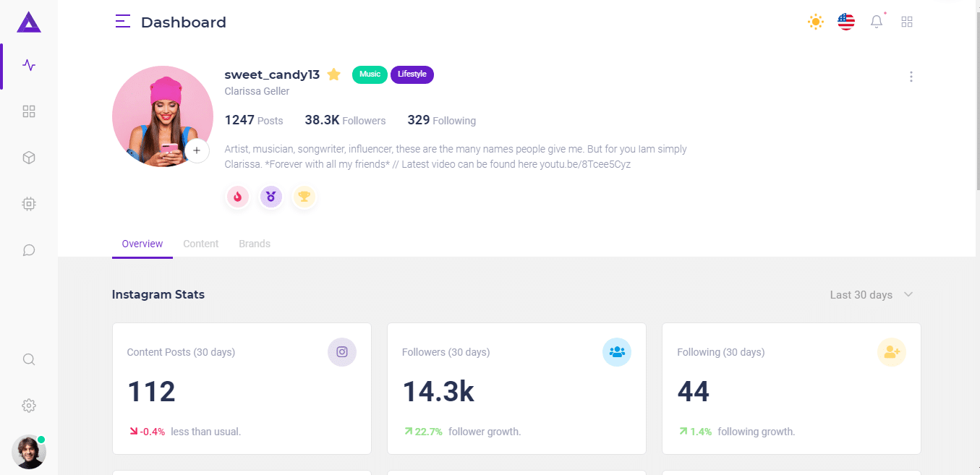Click the trophy achievement badge
This screenshot has width=980, height=475.
[x=304, y=196]
